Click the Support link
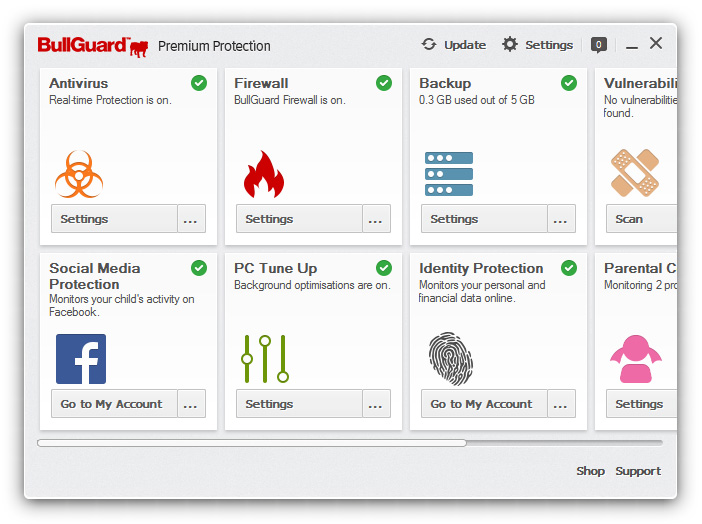The image size is (702, 524). (638, 471)
